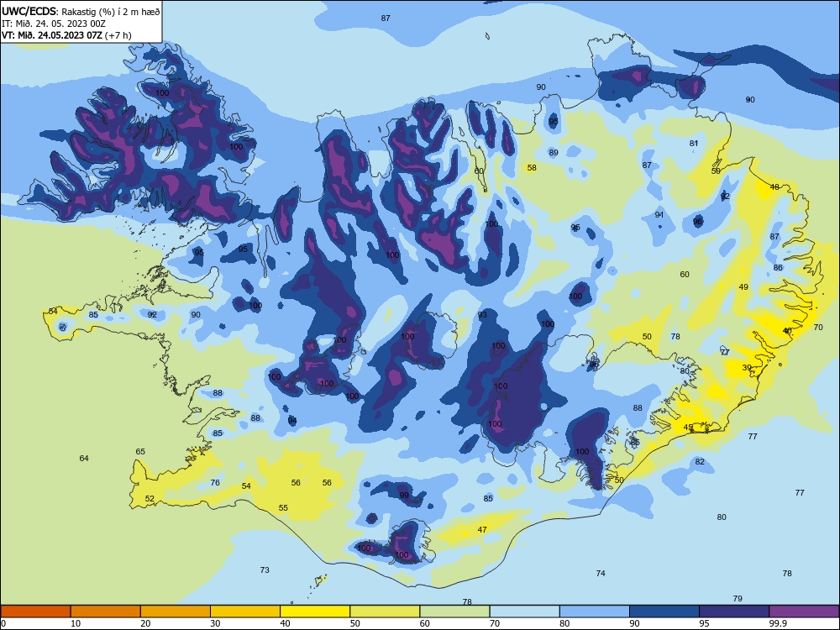
Task: Click the humidity value '84' at the peninsula tip
Action: [53, 312]
